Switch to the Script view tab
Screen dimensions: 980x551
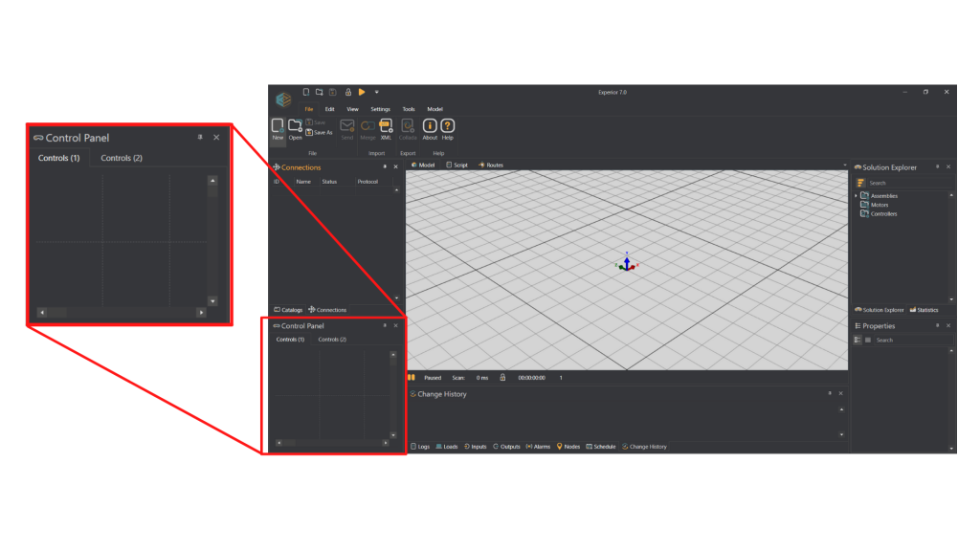457,165
